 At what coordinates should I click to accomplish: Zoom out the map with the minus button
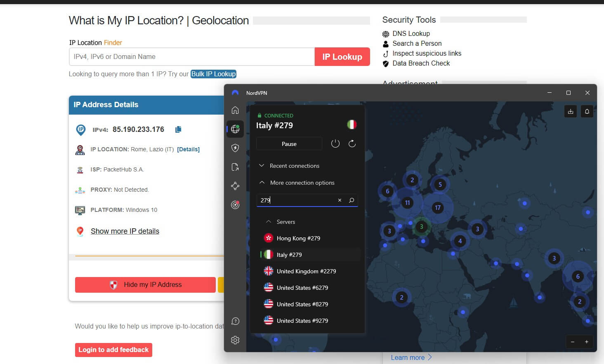573,342
